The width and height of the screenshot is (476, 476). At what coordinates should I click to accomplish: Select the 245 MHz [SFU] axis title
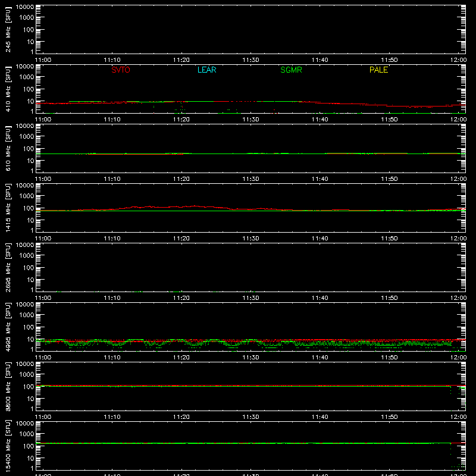8,30
